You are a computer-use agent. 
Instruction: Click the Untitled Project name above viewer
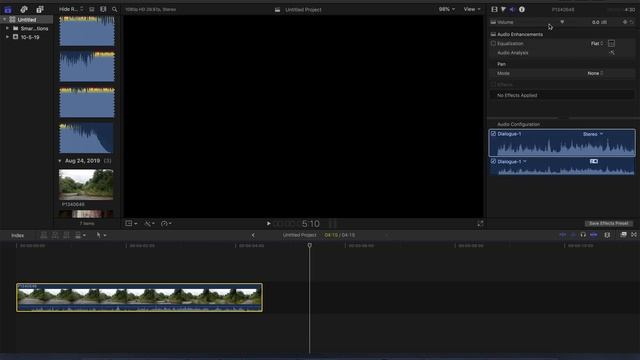pyautogui.click(x=303, y=9)
